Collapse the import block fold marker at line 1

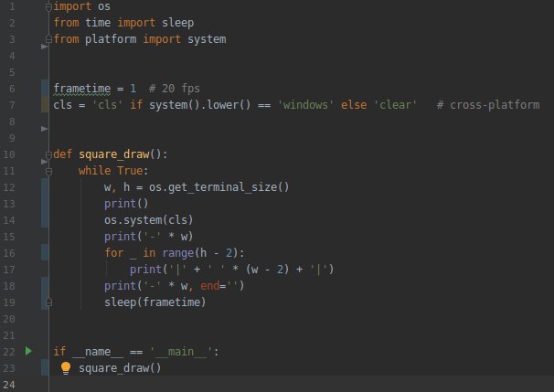(48, 6)
